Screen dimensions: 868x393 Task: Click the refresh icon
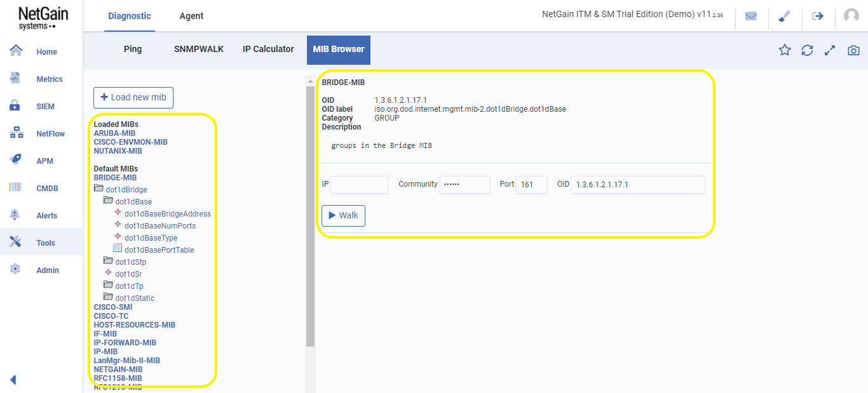pos(807,50)
